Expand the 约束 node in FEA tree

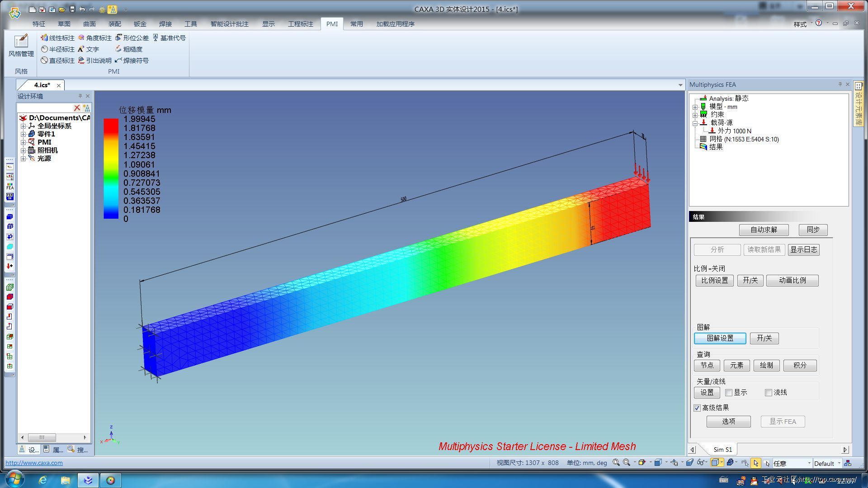695,115
